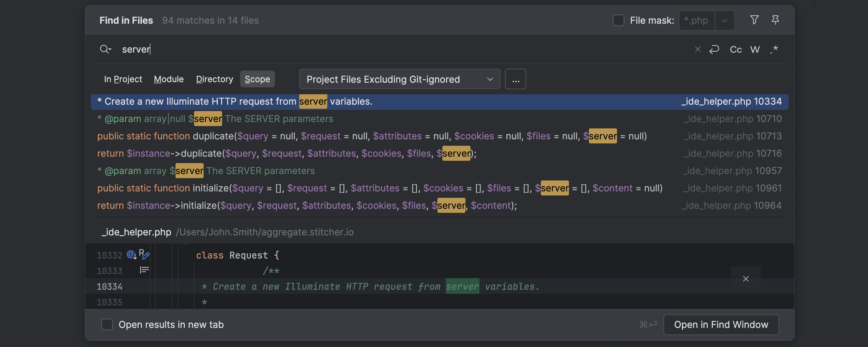Screen dimensions: 868x347
Task: Enable the File mask checkbox
Action: click(x=618, y=20)
